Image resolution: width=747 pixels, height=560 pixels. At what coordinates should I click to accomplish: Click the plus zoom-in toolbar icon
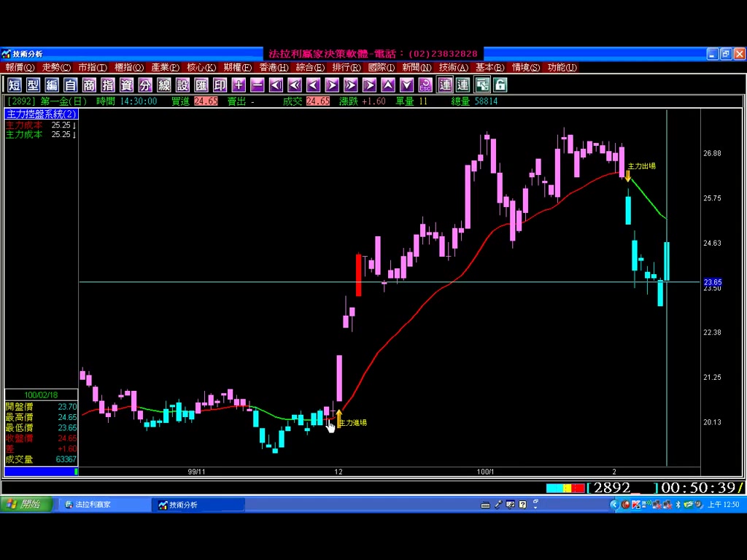click(x=239, y=85)
